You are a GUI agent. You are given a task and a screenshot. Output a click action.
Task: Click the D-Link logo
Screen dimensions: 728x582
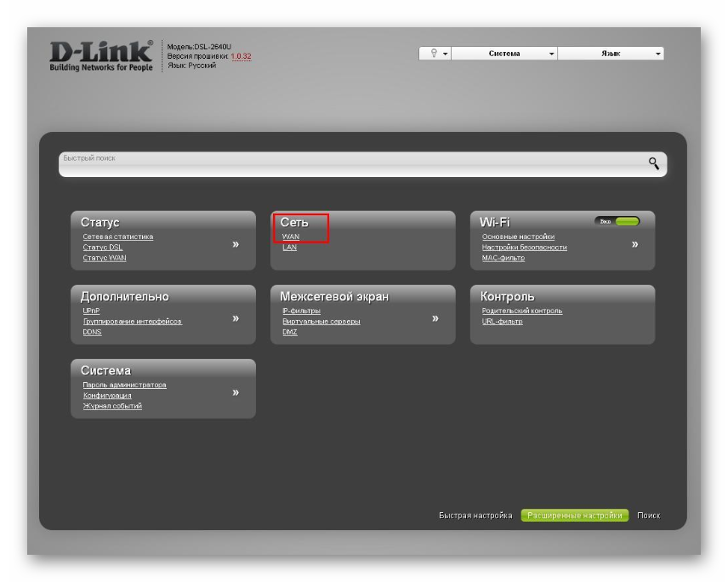tap(101, 55)
